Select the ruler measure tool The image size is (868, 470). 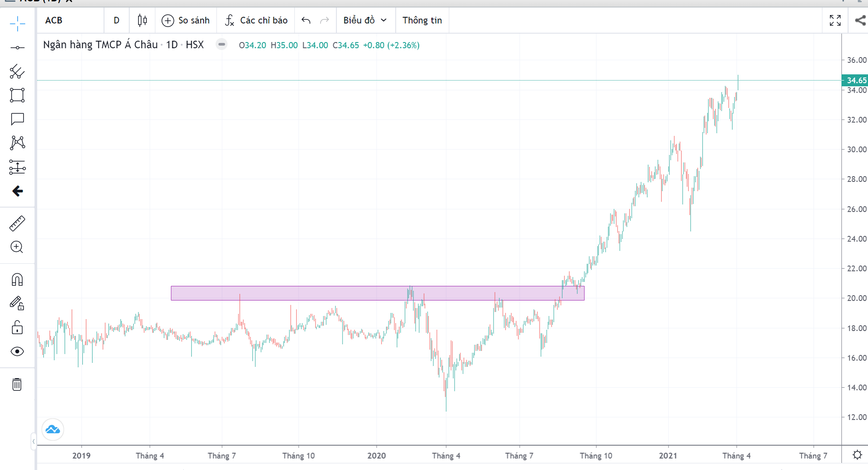(17, 223)
